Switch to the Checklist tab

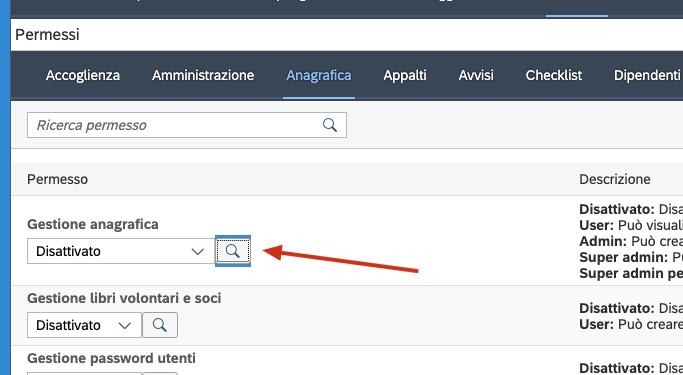(x=554, y=75)
